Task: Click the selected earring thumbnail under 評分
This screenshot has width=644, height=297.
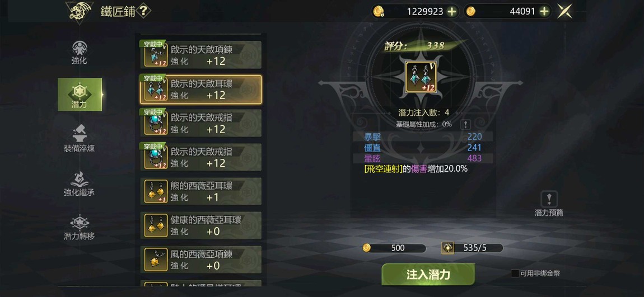Action: (421, 77)
